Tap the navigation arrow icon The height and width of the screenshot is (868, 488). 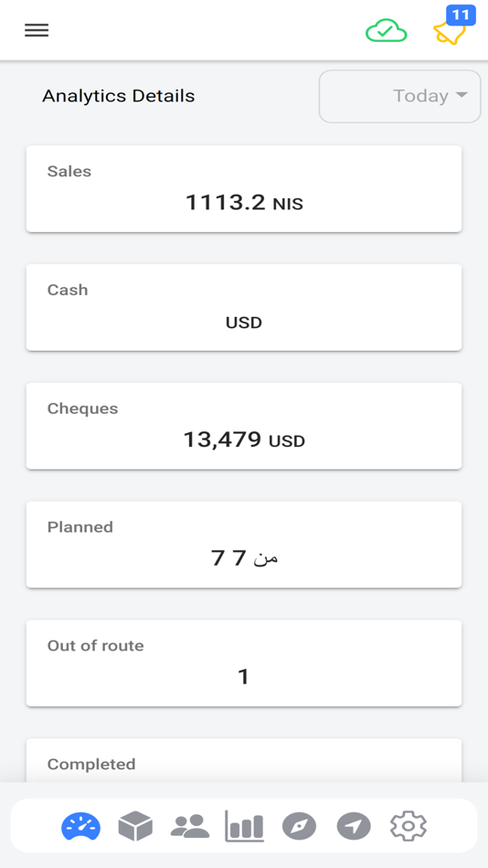click(354, 827)
